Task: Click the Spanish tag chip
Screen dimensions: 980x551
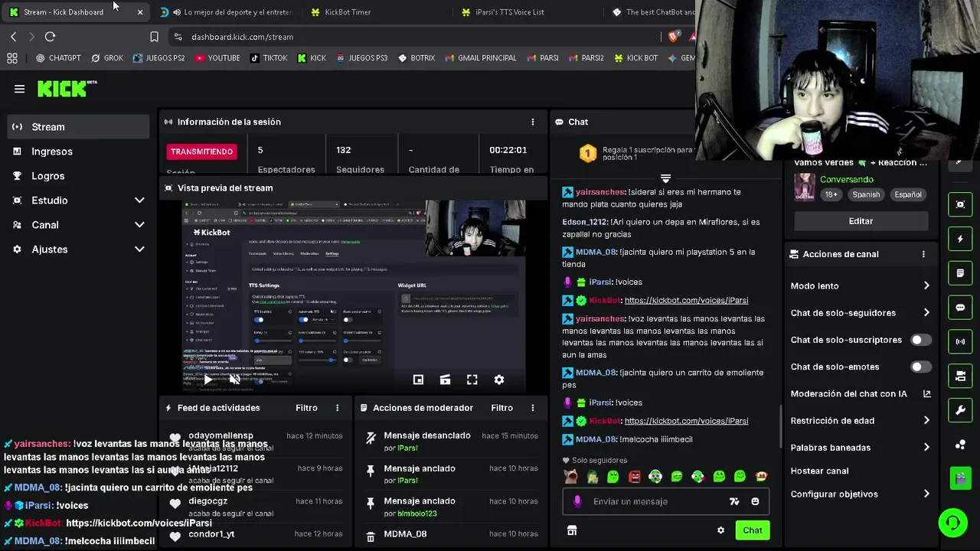Action: point(866,194)
